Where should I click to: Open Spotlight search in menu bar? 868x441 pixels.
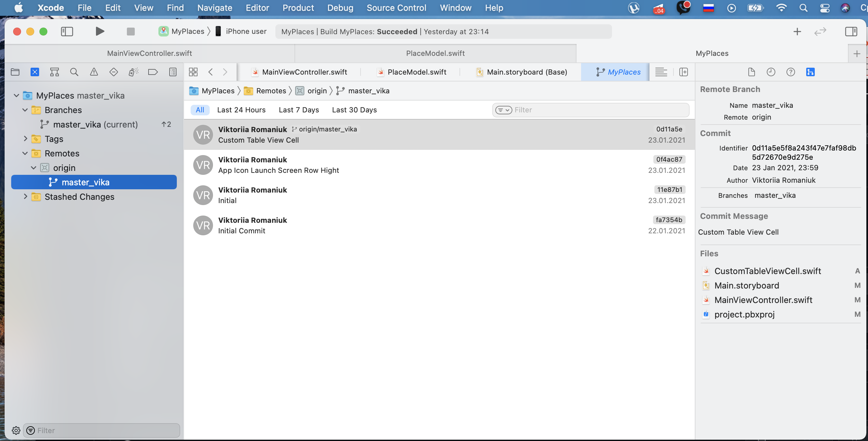803,8
